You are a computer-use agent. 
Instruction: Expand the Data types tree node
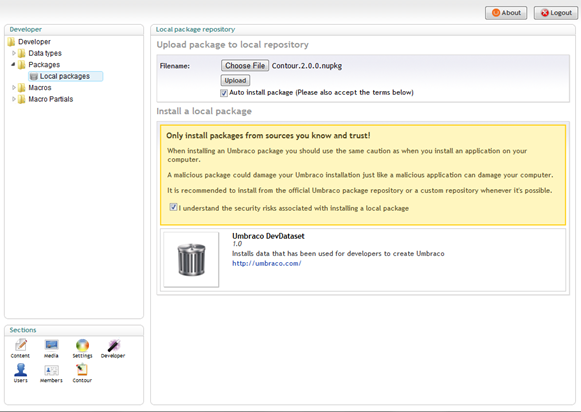(14, 53)
